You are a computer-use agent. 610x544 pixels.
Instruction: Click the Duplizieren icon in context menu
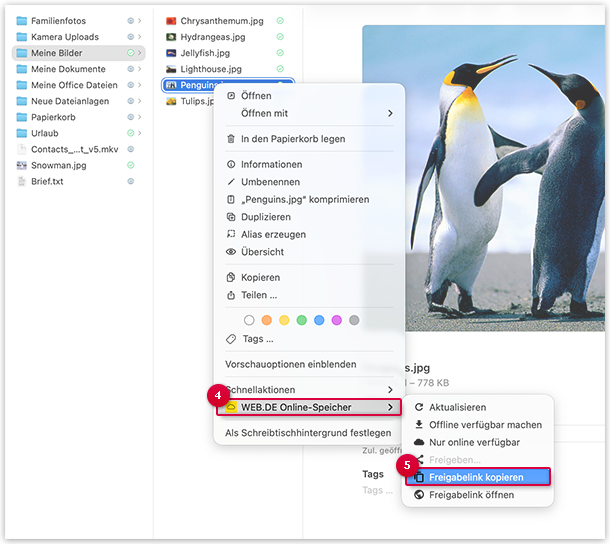pos(232,217)
